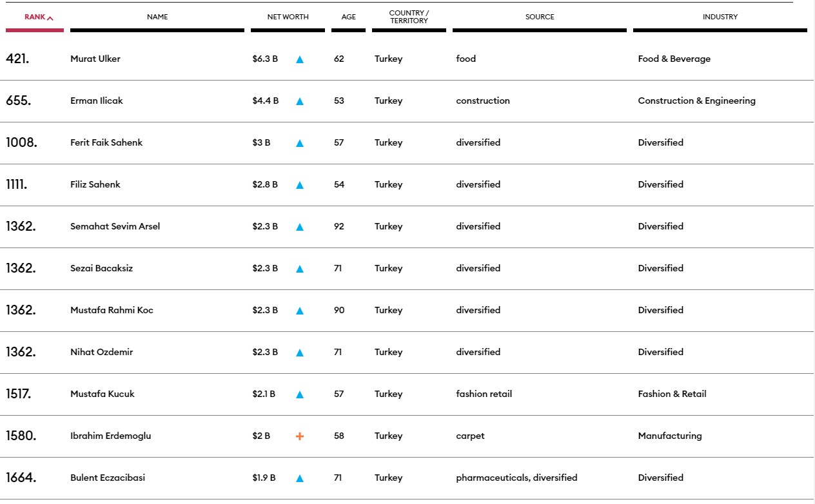Sort table by Name column header
Screen dimensions: 815x504
(157, 17)
